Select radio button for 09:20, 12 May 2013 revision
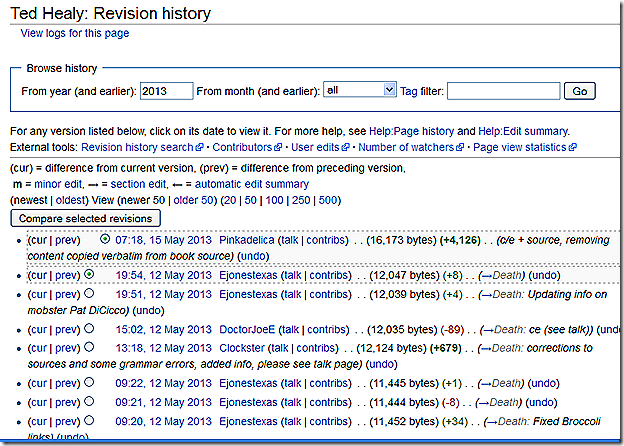Screen dimensions: 624x446 point(90,420)
